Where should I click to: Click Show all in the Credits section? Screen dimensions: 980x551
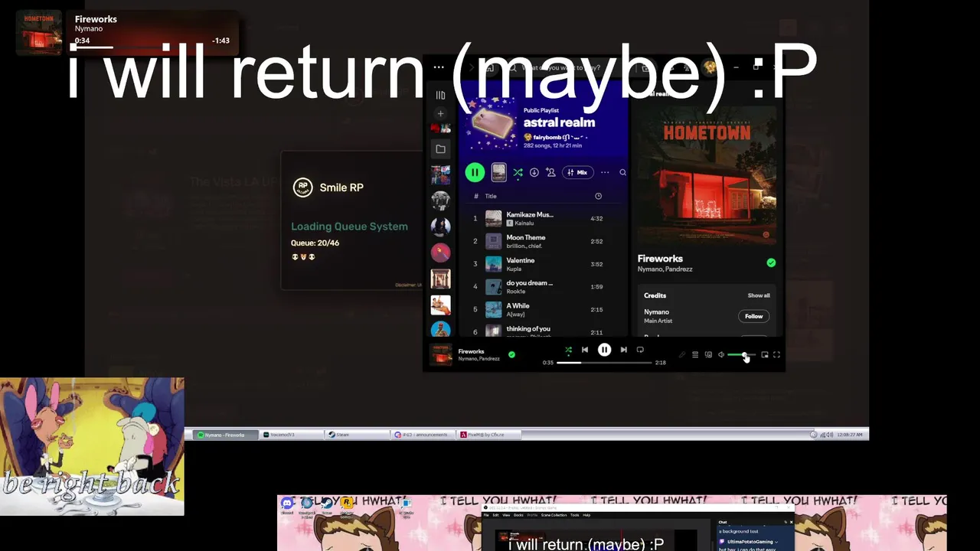click(759, 295)
